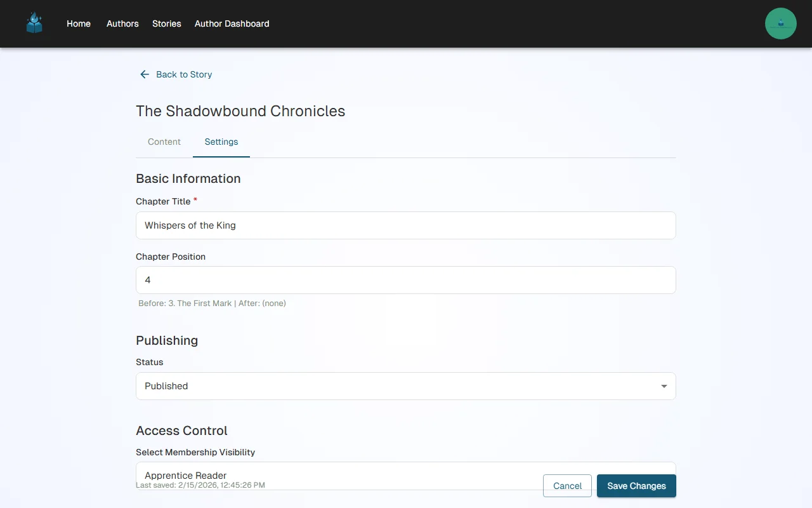Screen dimensions: 812x508
Task: Navigate to the Authors page
Action: pyautogui.click(x=122, y=23)
